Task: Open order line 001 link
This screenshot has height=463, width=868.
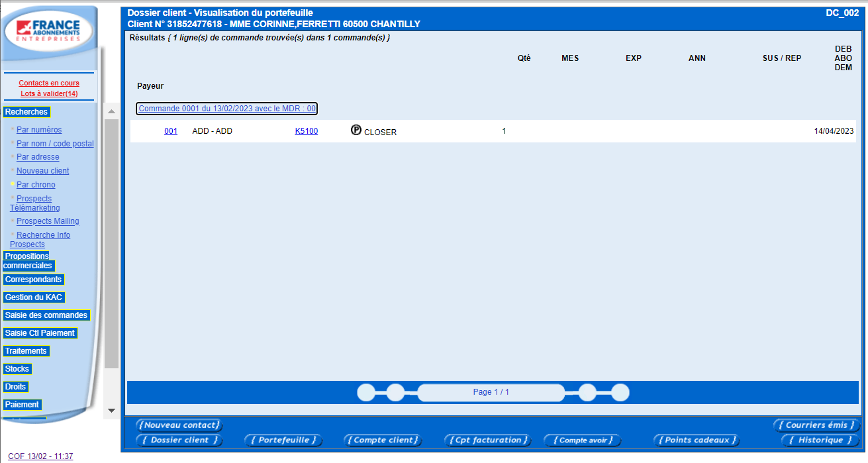Action: (x=171, y=131)
